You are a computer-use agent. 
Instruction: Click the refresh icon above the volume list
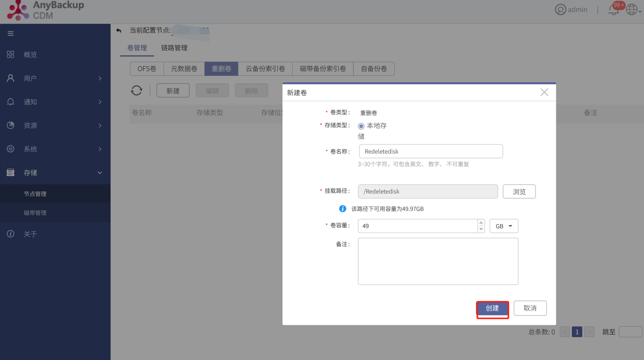coord(137,90)
